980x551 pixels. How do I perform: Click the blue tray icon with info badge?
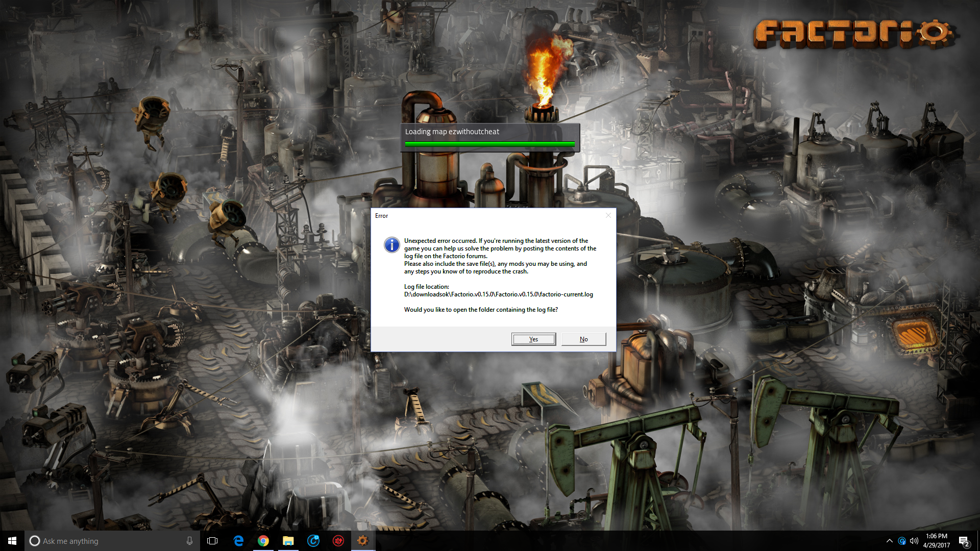pyautogui.click(x=902, y=541)
